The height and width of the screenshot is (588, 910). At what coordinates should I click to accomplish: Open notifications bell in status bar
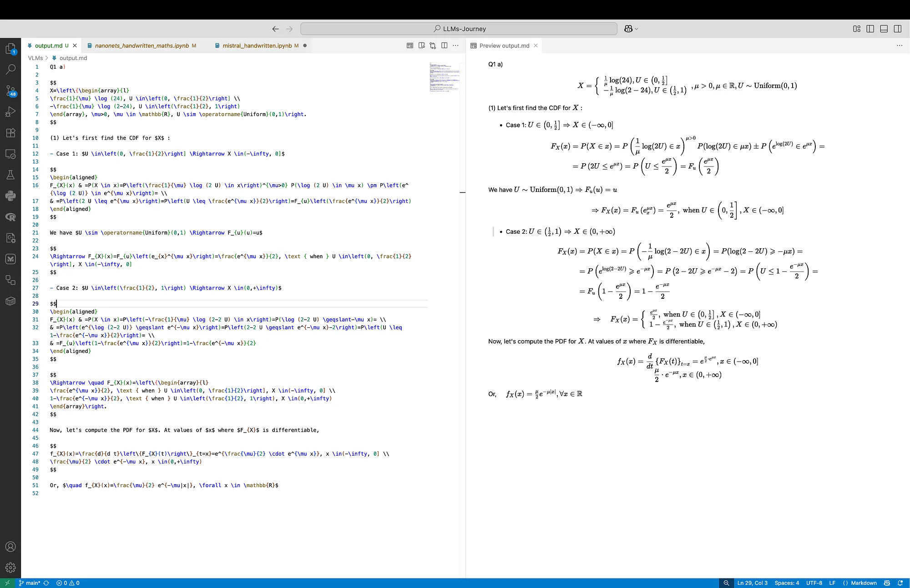click(900, 583)
